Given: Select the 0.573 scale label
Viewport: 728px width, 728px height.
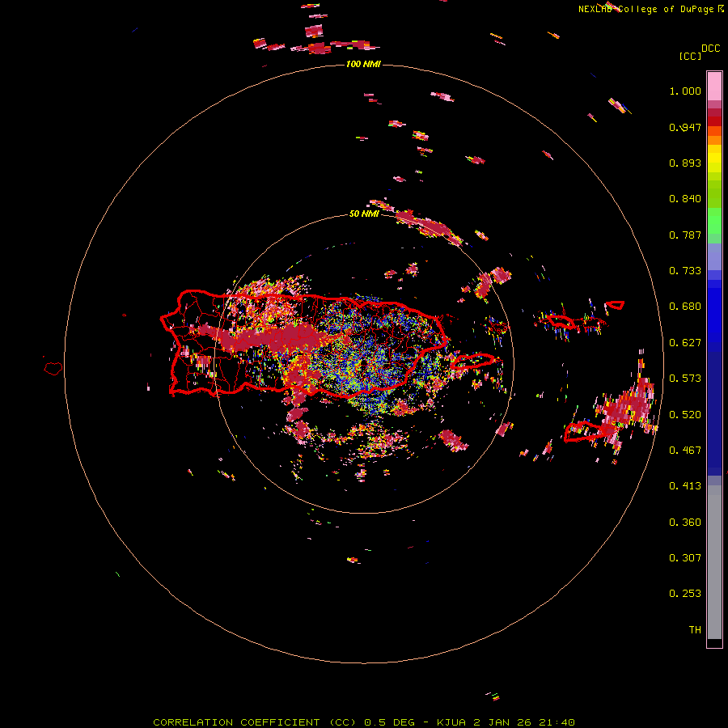Looking at the screenshot, I should pos(685,379).
